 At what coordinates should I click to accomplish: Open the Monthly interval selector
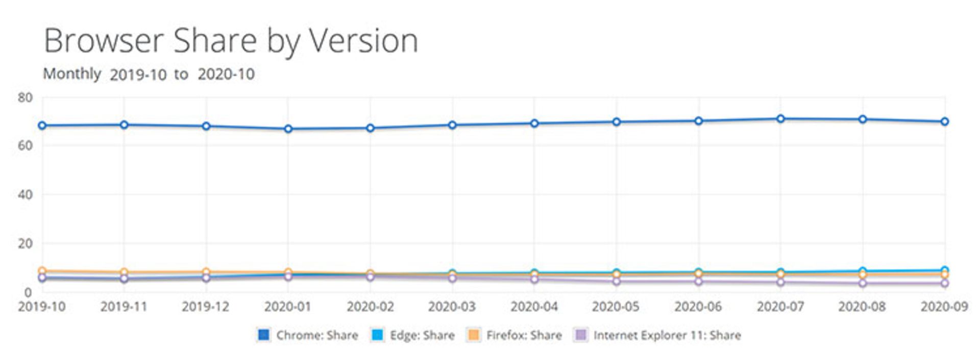(x=72, y=74)
